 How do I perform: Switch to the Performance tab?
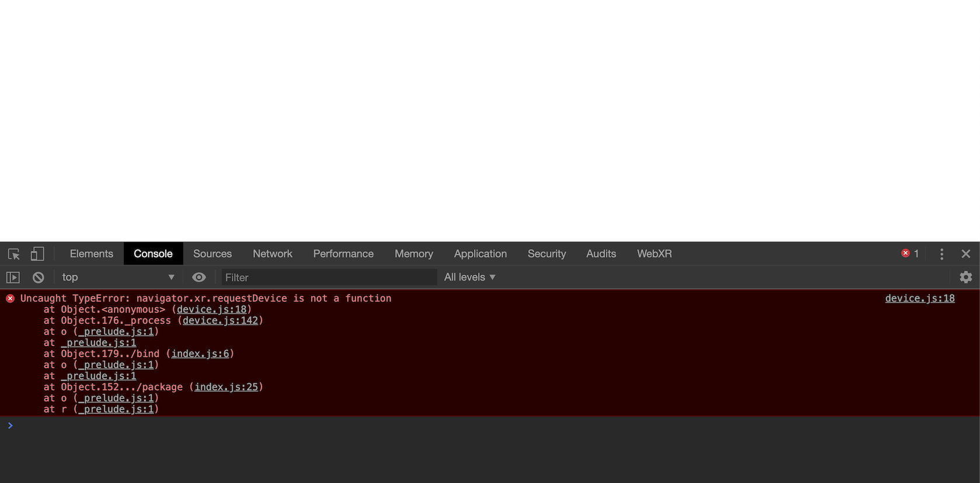coord(343,254)
